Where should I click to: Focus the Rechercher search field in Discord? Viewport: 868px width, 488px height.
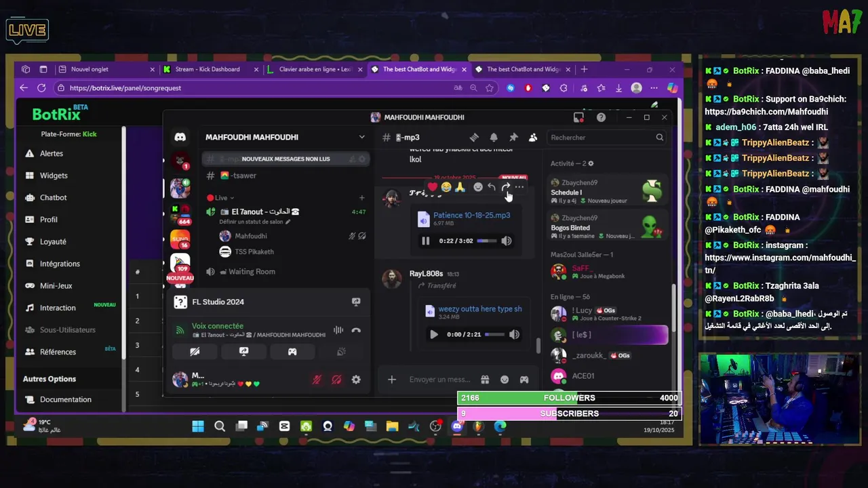pos(607,138)
